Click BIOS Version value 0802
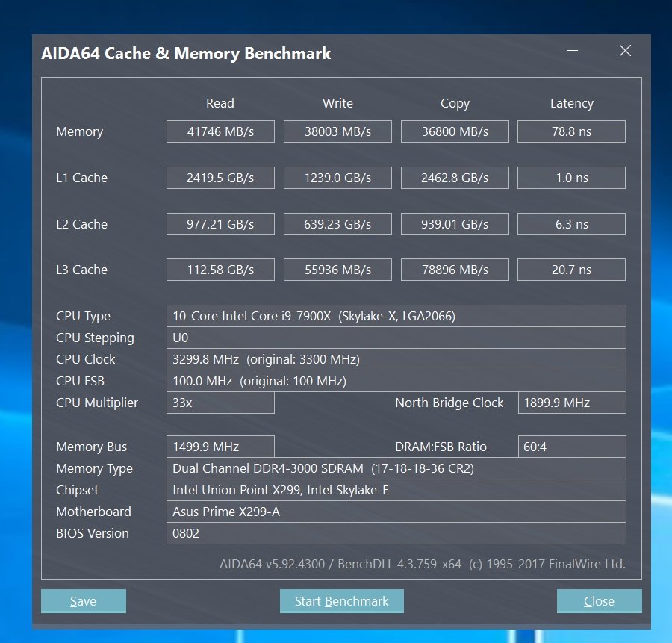Screen dimensions: 672x643 (x=396, y=533)
